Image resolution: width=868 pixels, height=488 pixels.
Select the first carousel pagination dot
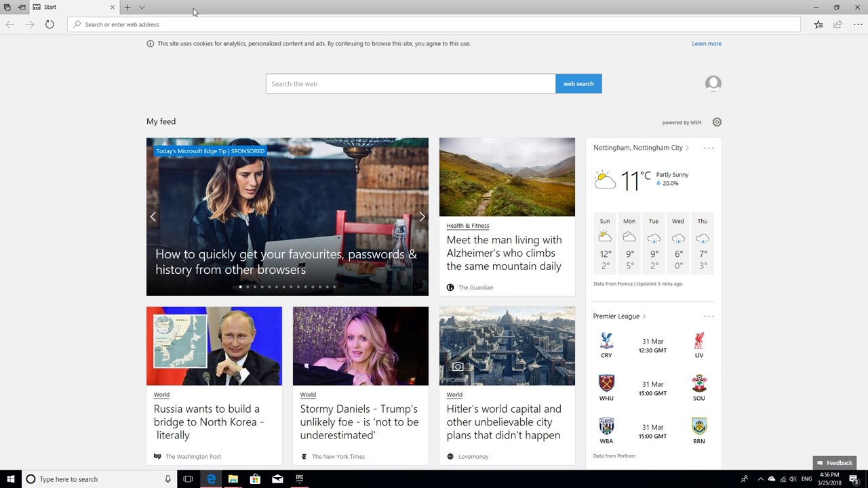[241, 287]
